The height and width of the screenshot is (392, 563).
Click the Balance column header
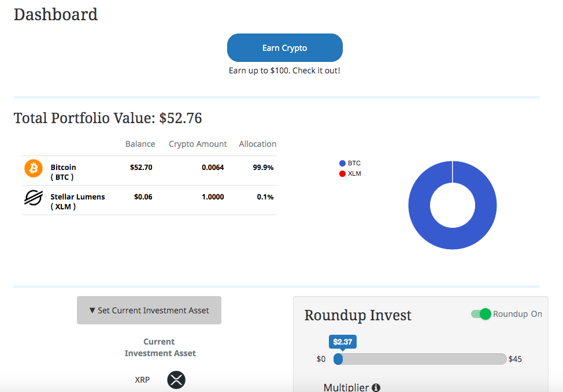tap(140, 144)
